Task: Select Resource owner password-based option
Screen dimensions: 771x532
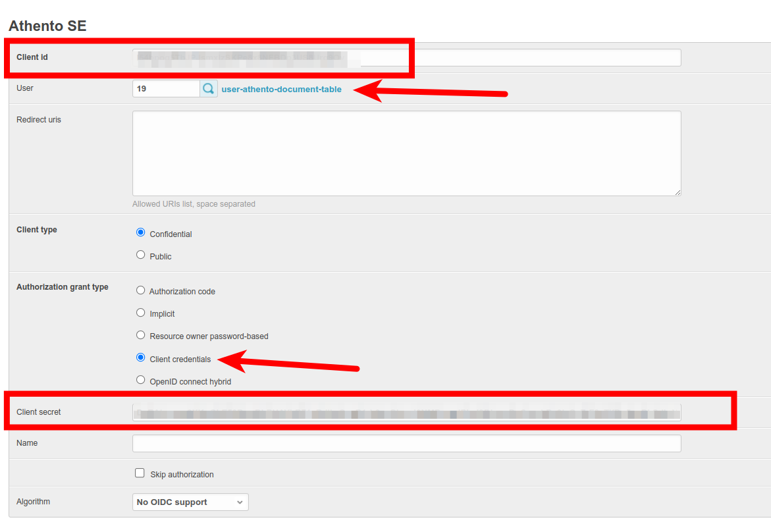Action: 140,335
